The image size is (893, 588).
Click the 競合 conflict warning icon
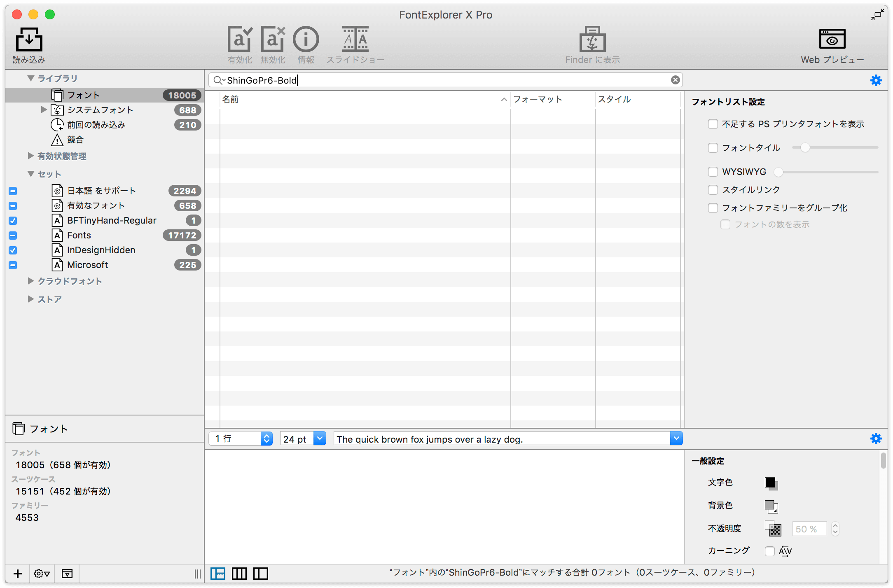pyautogui.click(x=57, y=140)
